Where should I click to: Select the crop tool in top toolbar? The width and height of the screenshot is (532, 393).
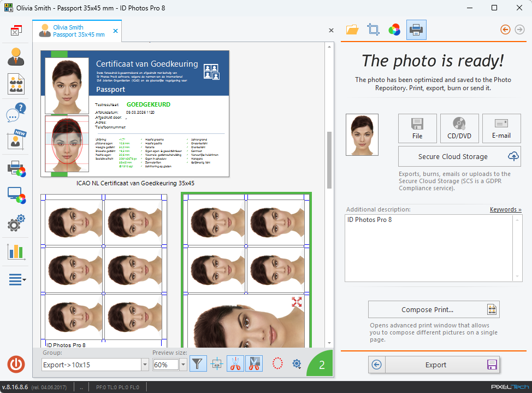374,30
